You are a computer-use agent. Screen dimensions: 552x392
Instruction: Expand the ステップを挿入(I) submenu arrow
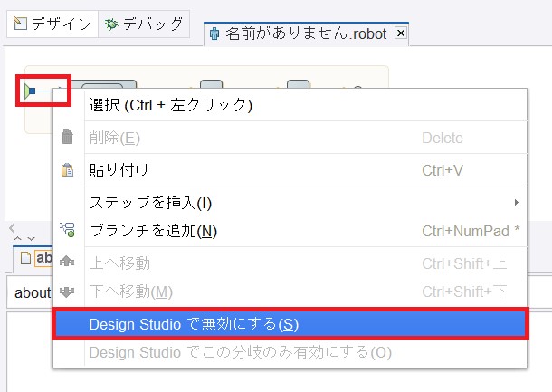(x=516, y=202)
